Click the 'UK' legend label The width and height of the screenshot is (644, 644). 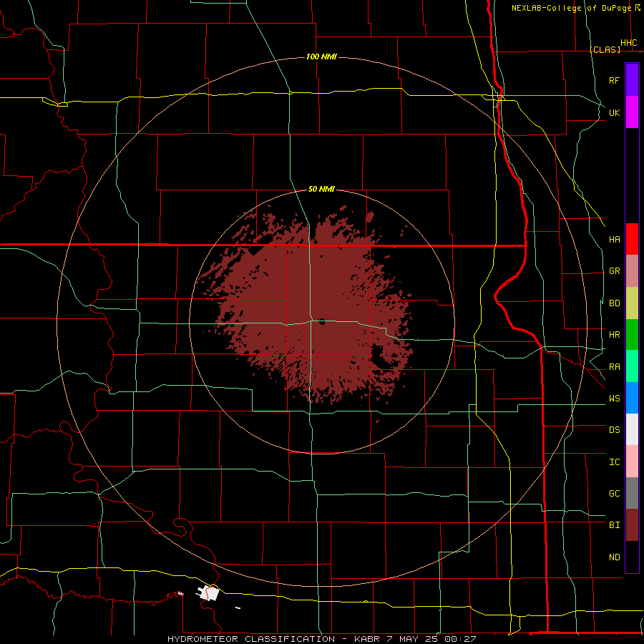[615, 112]
